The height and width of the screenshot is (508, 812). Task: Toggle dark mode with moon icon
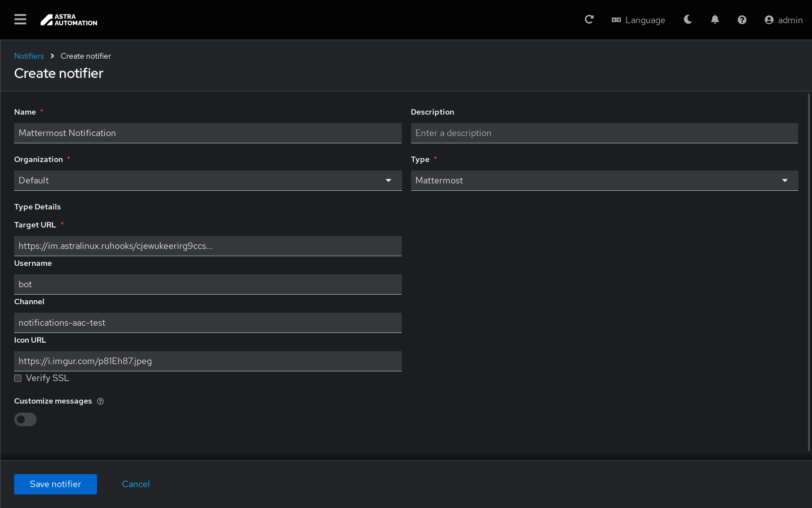click(x=688, y=20)
